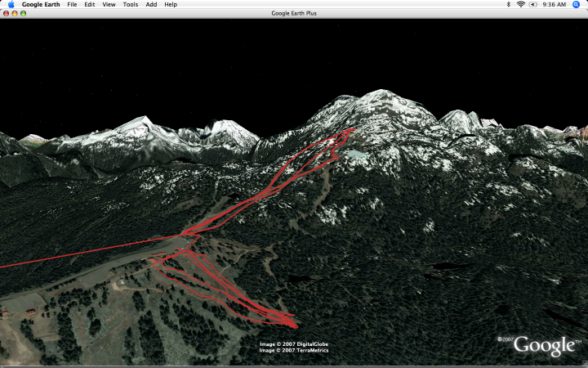Click the Google Earth Plus title bar
Screen dimensions: 588x368
click(294, 14)
